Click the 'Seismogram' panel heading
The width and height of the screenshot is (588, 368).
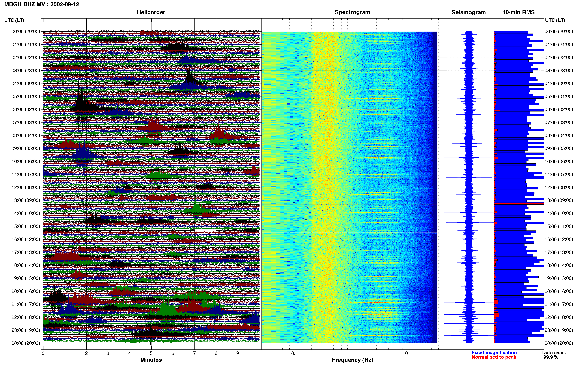coord(468,12)
